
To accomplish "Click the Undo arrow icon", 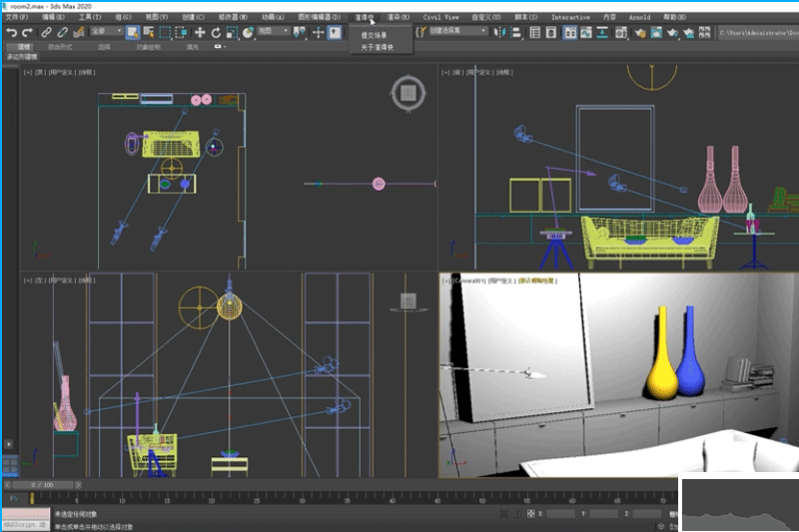I will coord(11,32).
